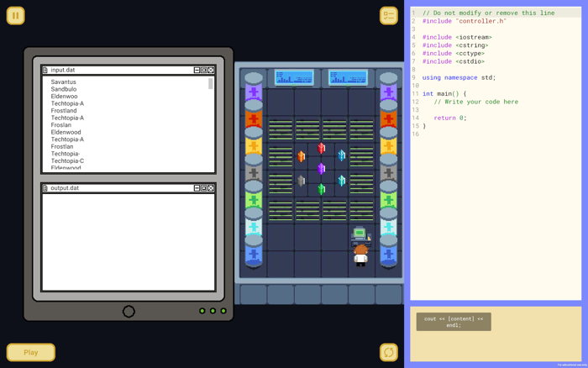Click the right yellow canister
This screenshot has height=368, width=588.
pos(388,142)
